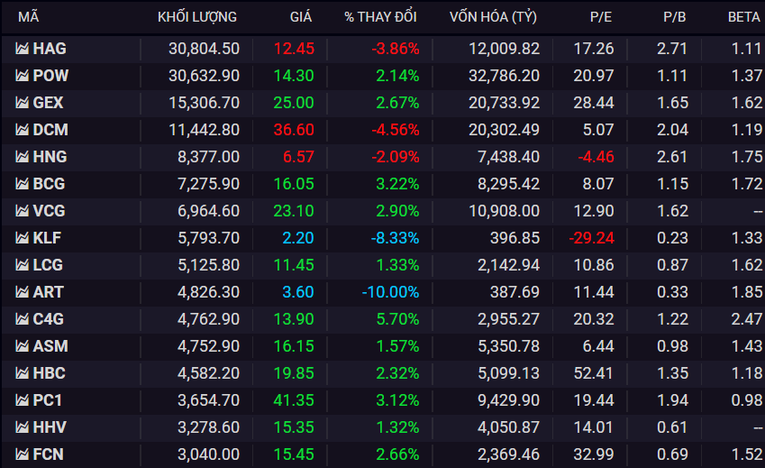This screenshot has height=468, width=765.
Task: Select the KLF ticker symbol
Action: click(47, 238)
